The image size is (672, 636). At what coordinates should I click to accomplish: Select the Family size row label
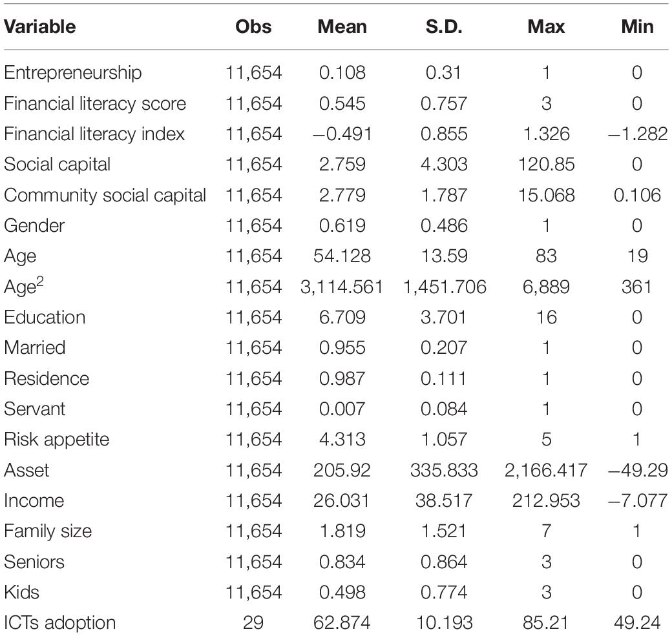(x=48, y=531)
